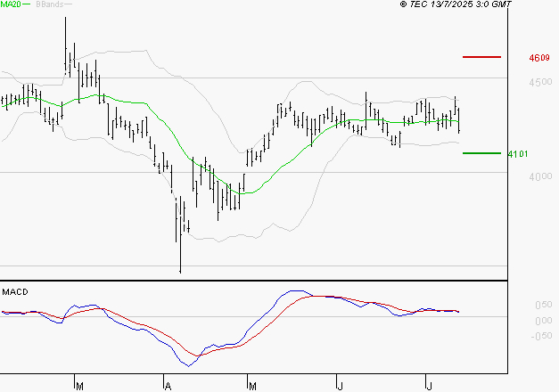This screenshot has height=392, width=559.
Task: Click the red resistance line at 4609
Action: 481,57
